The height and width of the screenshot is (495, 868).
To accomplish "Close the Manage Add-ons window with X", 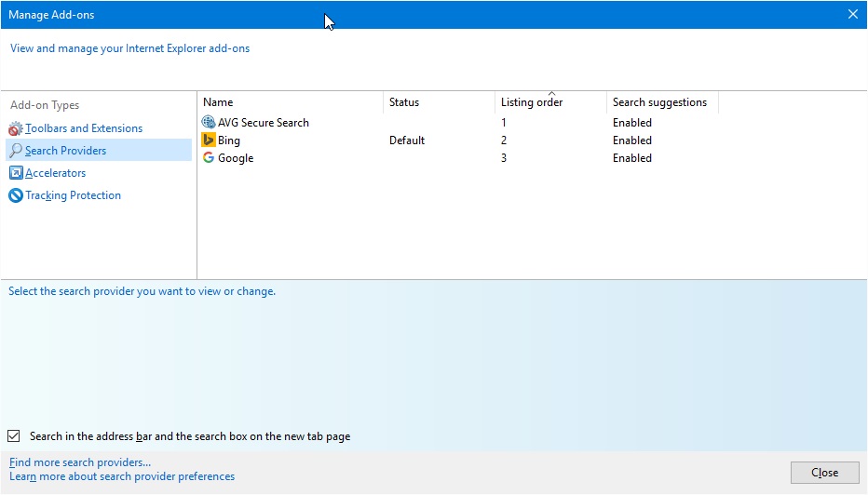I will [853, 14].
